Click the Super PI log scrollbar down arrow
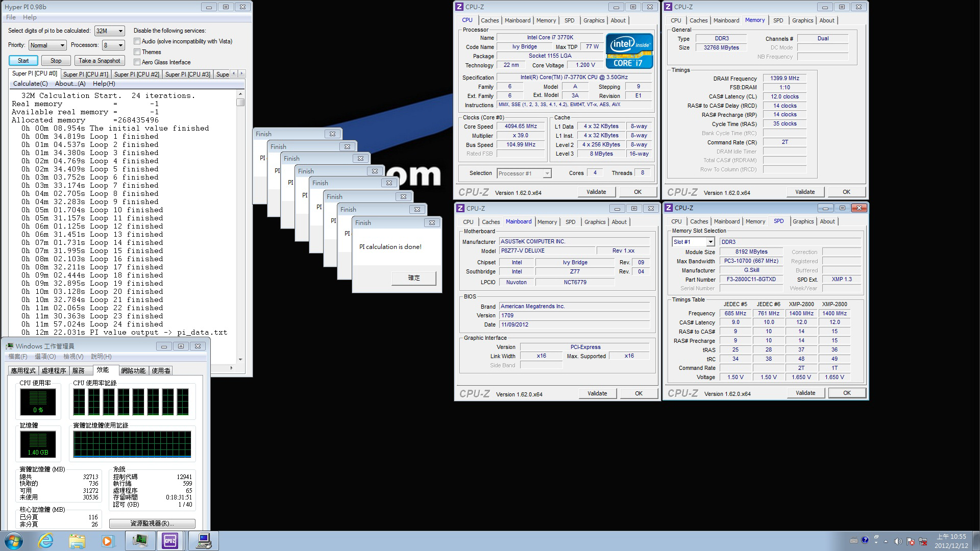980x551 pixels. [x=240, y=359]
